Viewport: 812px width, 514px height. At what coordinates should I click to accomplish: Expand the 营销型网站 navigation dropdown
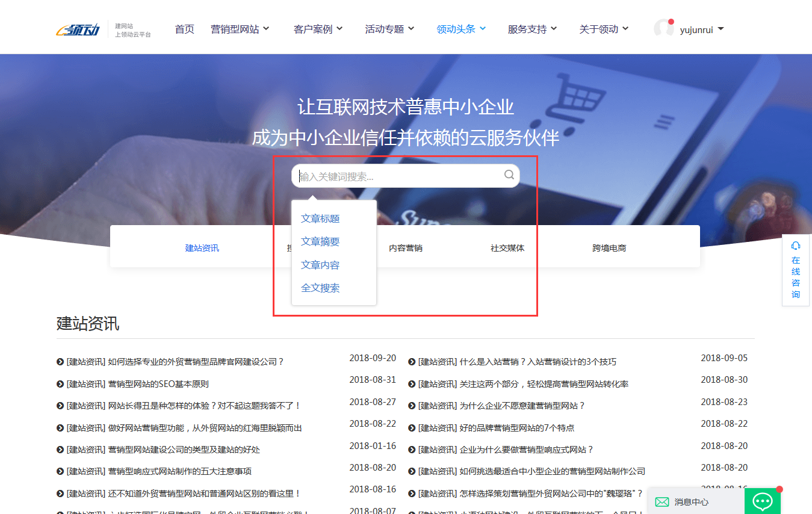click(240, 28)
